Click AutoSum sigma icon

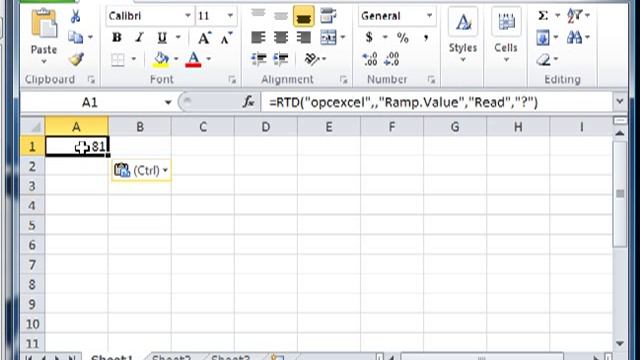click(x=542, y=16)
